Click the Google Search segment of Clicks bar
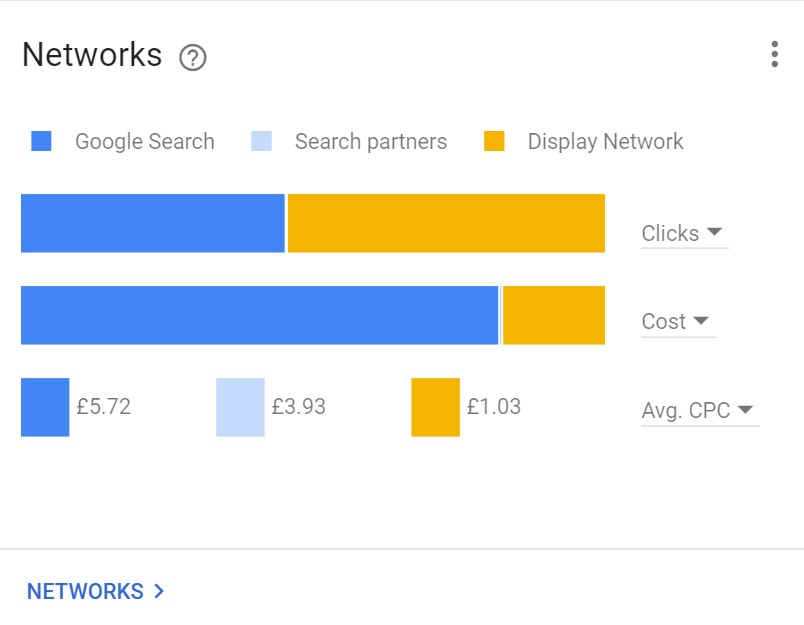Viewport: 804px width, 625px height. click(x=153, y=223)
